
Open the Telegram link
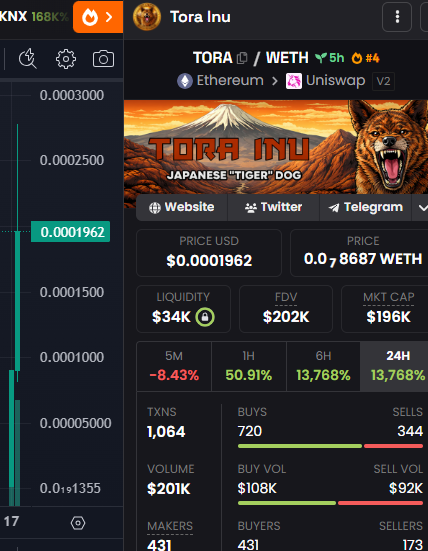click(x=365, y=207)
